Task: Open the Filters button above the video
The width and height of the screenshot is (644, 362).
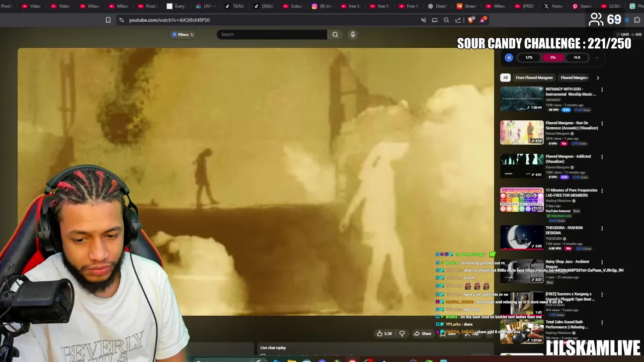Action: pyautogui.click(x=183, y=35)
